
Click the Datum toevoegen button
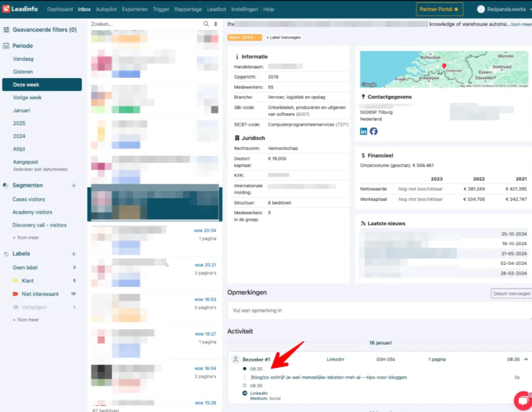(512, 294)
